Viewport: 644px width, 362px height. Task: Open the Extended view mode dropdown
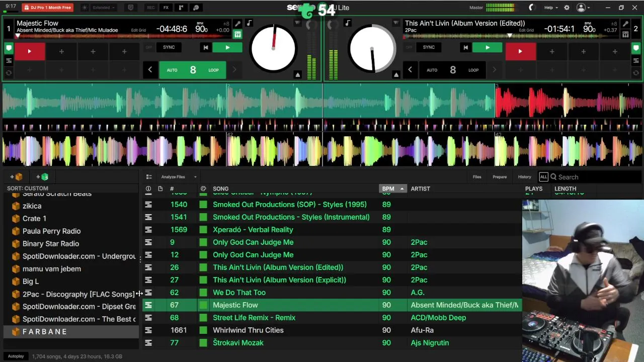click(104, 8)
